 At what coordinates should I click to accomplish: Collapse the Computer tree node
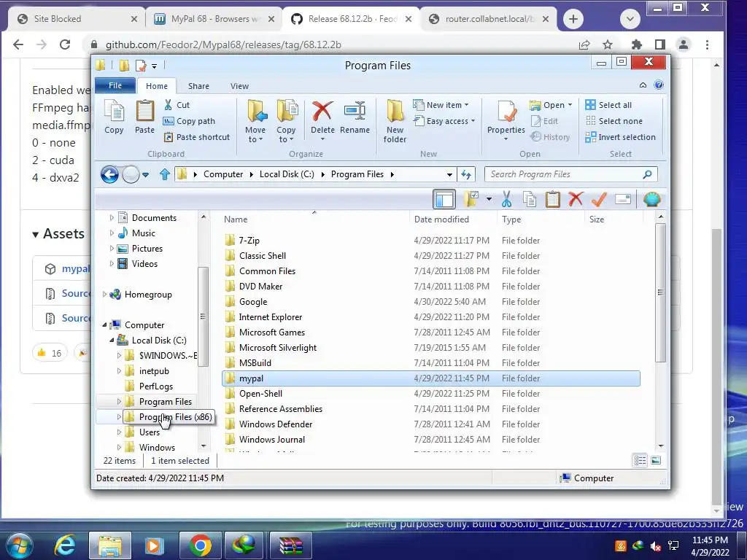click(x=105, y=325)
